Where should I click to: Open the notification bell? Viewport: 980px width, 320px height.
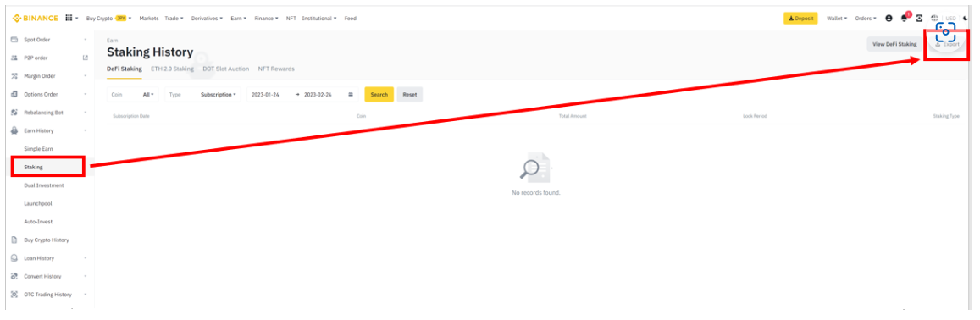(904, 18)
